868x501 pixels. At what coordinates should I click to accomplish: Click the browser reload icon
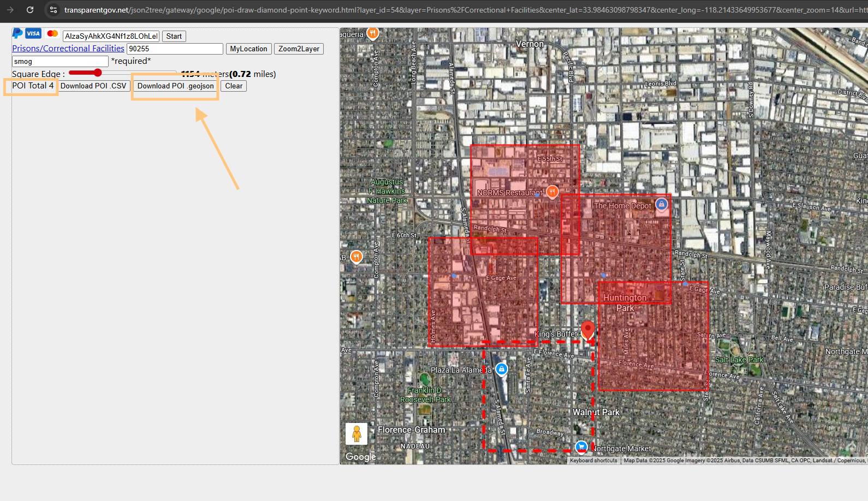30,10
